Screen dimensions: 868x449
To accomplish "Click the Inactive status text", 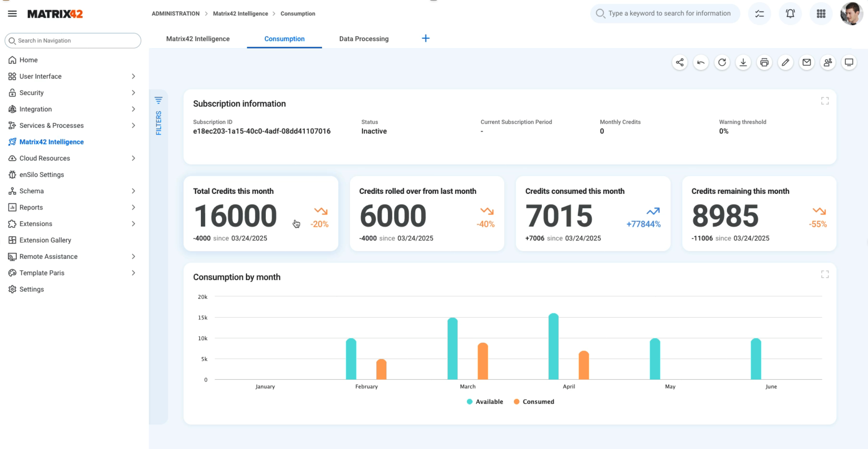I will (x=374, y=131).
